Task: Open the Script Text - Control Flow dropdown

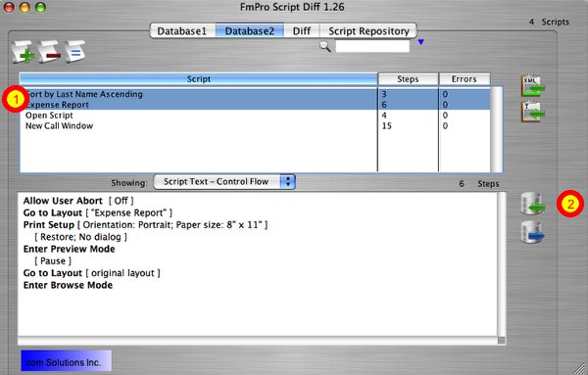Action: pos(224,182)
